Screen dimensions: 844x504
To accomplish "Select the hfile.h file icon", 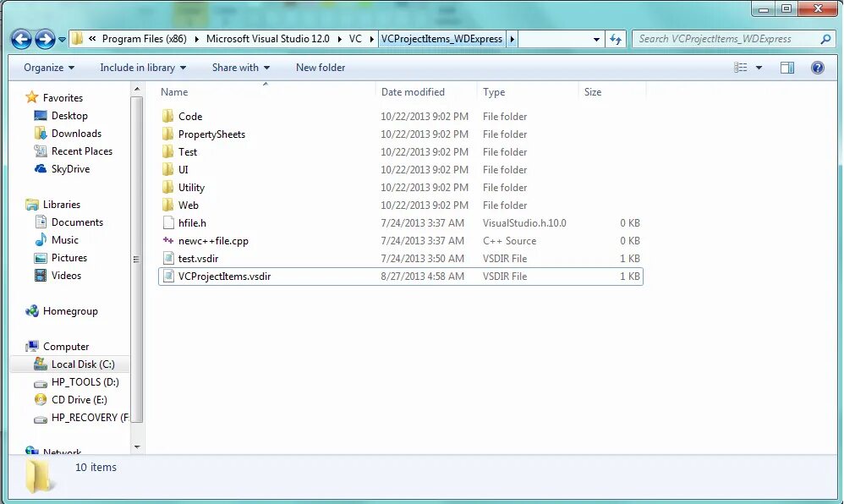I will click(x=168, y=223).
